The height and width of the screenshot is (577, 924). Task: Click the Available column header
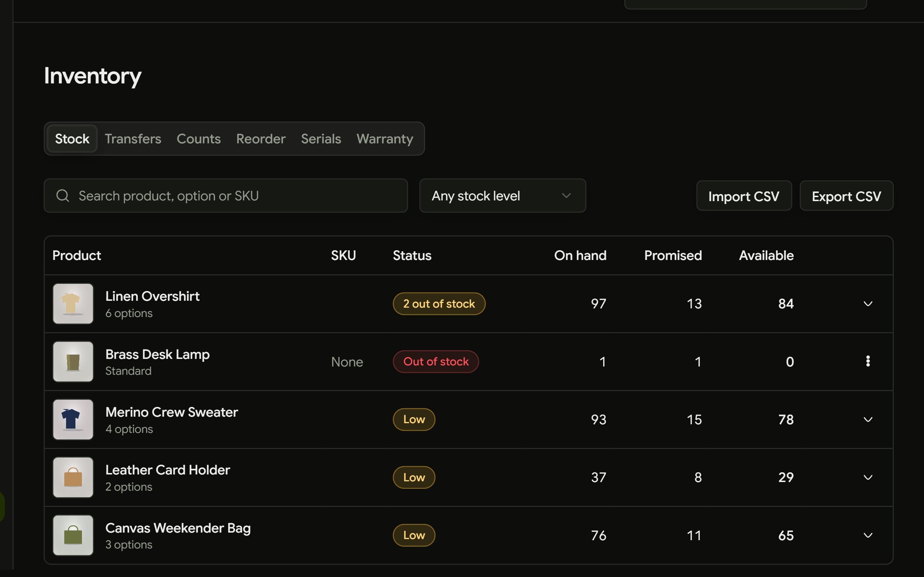point(766,255)
